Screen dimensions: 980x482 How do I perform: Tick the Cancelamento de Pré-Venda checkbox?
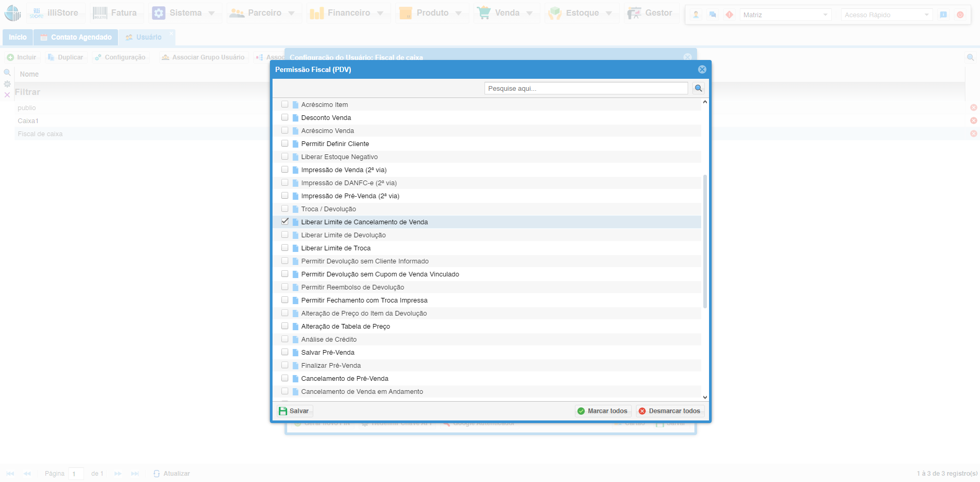click(285, 378)
